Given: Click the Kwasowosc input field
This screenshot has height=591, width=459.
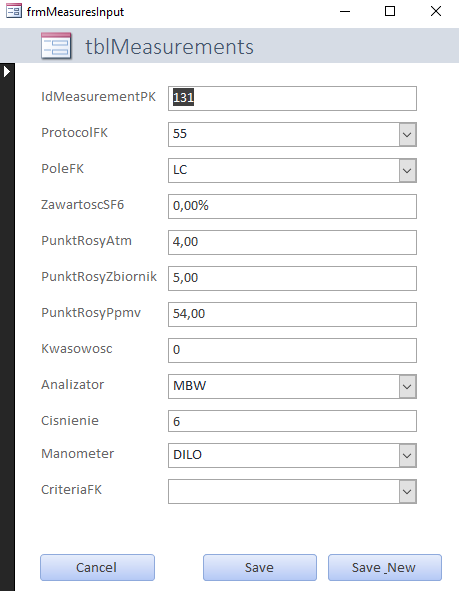Looking at the screenshot, I should [x=292, y=351].
